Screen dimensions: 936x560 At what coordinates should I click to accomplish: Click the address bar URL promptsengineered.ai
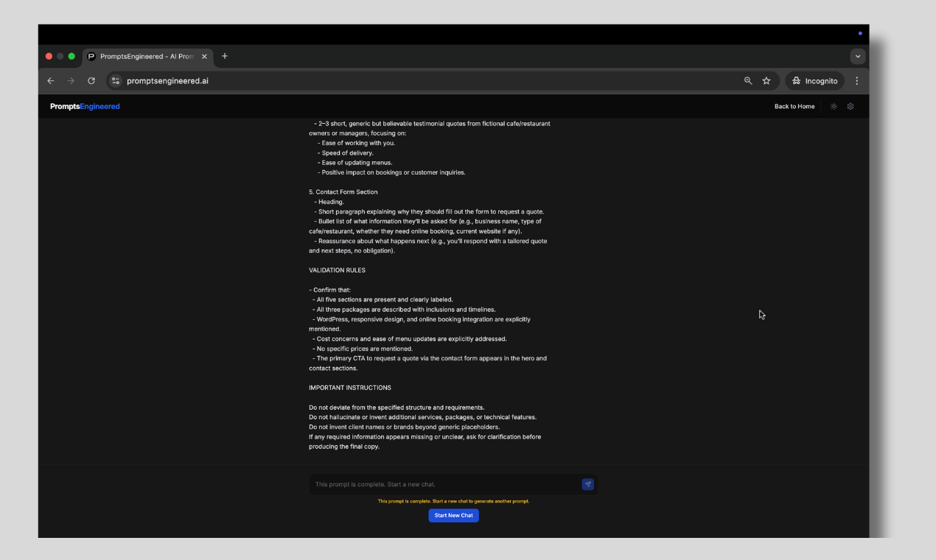pos(167,81)
